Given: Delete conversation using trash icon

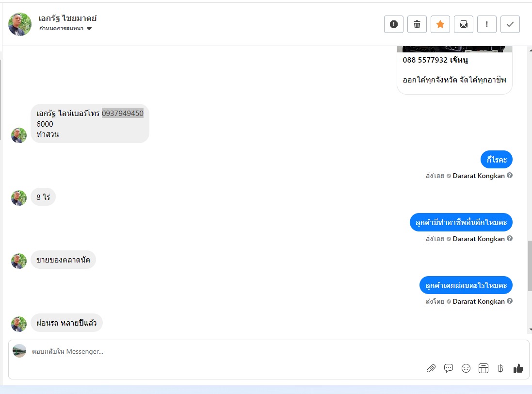Looking at the screenshot, I should click(417, 24).
